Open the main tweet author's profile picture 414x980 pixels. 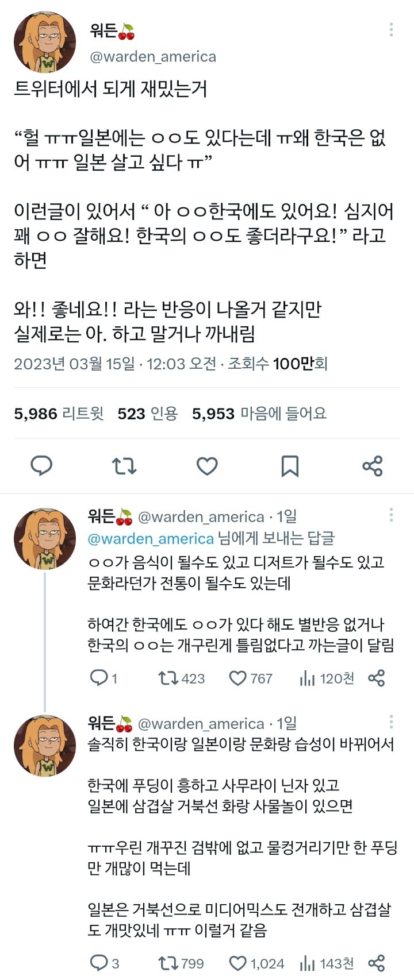(45, 43)
